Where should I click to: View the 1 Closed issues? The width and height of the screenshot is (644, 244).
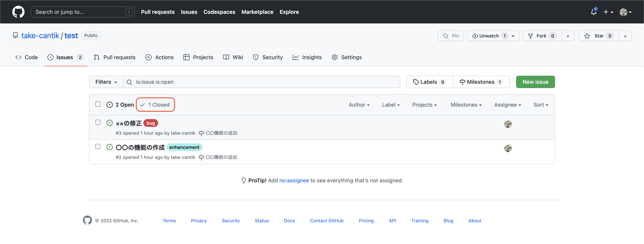155,105
